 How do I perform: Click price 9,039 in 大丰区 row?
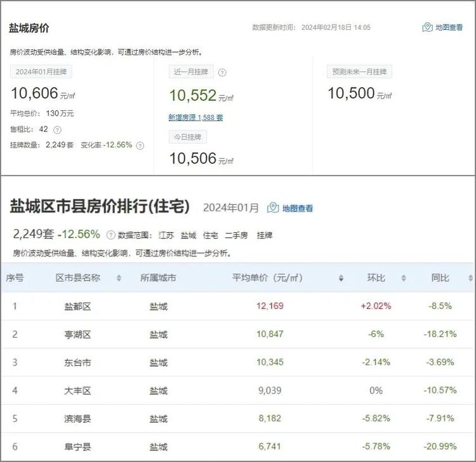pyautogui.click(x=270, y=390)
